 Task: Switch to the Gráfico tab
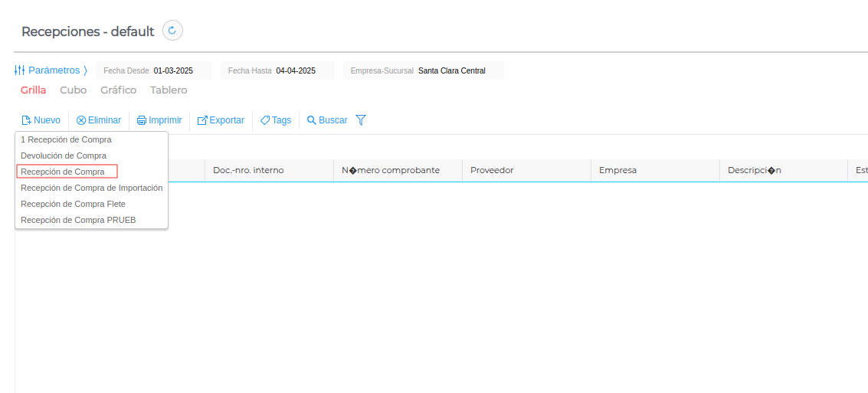118,90
